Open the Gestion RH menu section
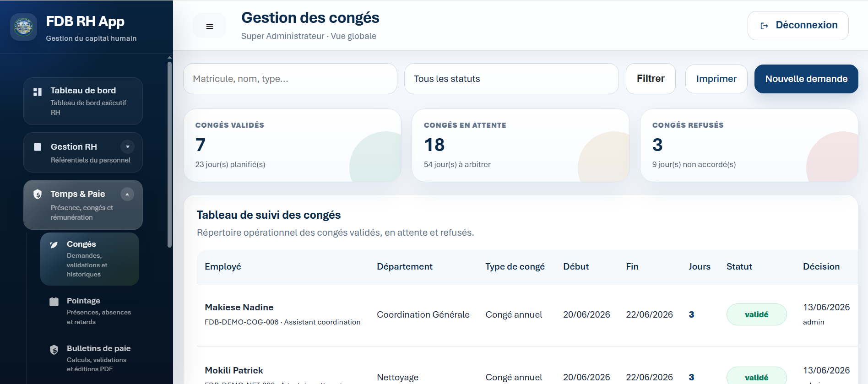Viewport: 868px width, 384px height. point(83,152)
